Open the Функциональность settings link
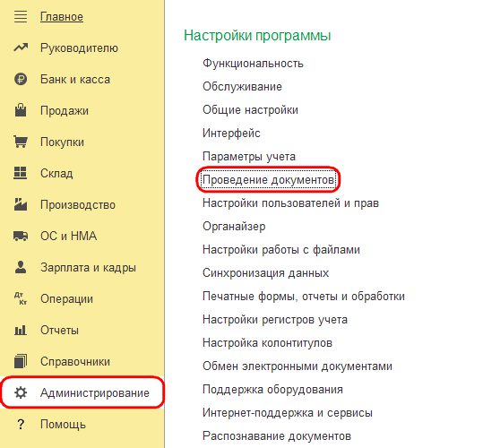 click(253, 64)
